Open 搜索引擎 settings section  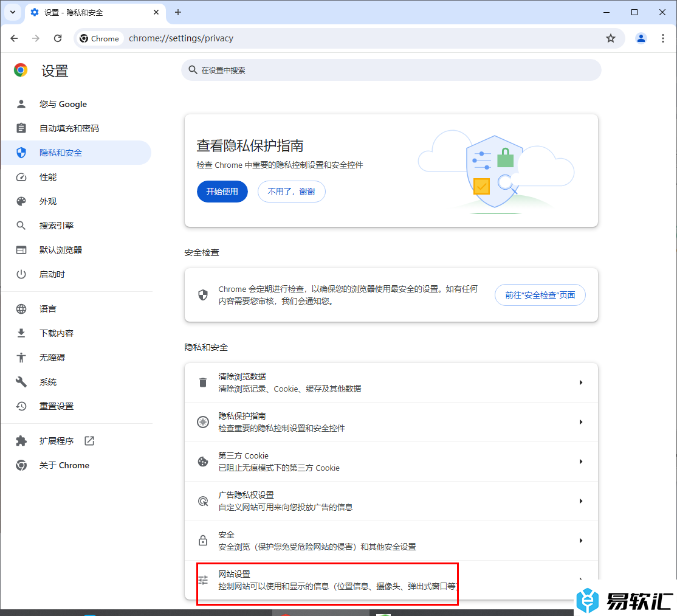point(76,226)
